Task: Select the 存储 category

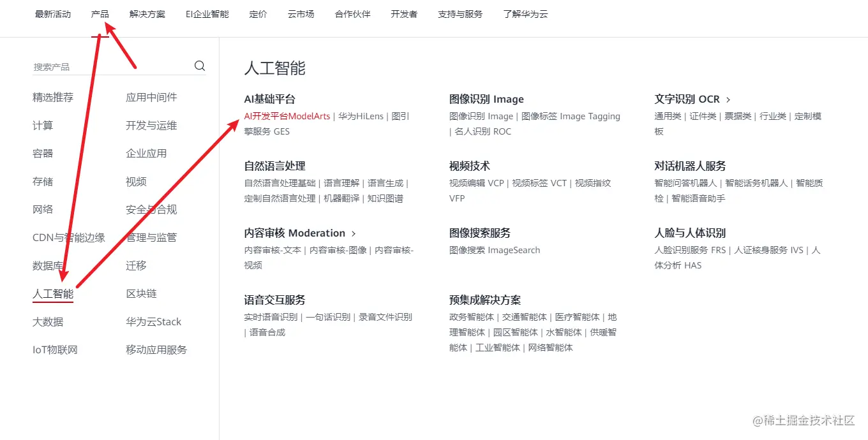Action: pos(43,182)
